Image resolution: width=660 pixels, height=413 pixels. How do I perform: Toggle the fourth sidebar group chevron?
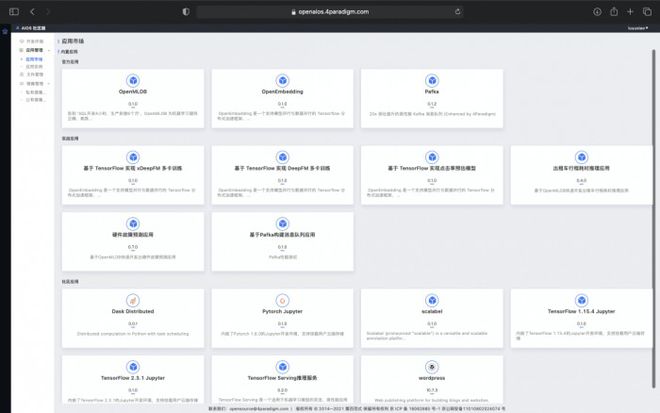49,84
